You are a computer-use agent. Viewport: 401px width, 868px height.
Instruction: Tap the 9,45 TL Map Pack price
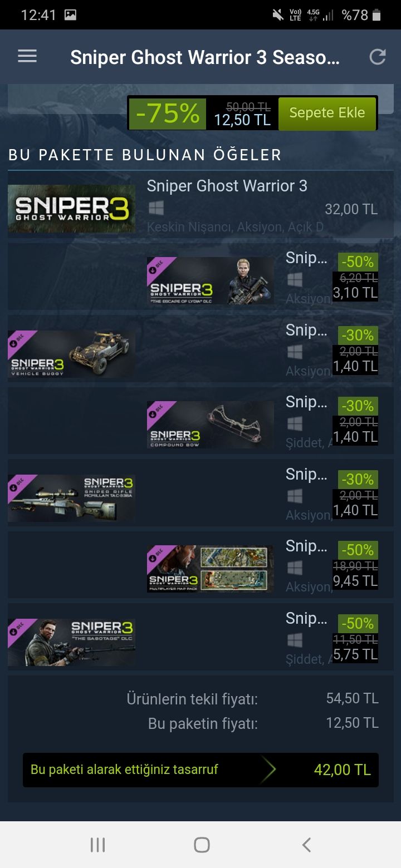[x=355, y=581]
